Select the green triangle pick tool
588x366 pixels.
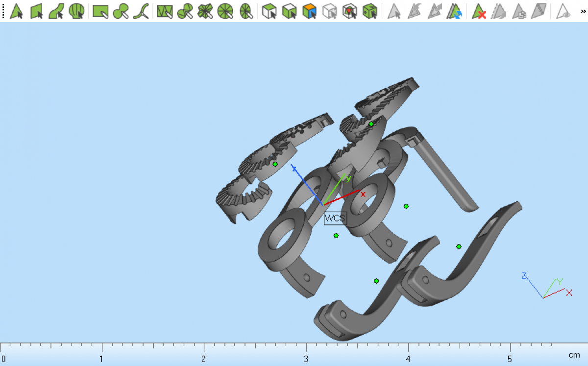pos(17,11)
